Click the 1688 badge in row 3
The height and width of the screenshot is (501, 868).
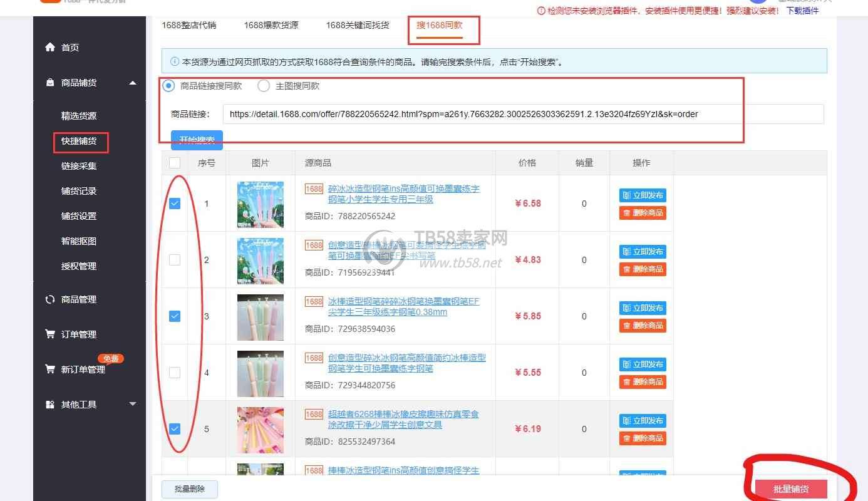314,302
